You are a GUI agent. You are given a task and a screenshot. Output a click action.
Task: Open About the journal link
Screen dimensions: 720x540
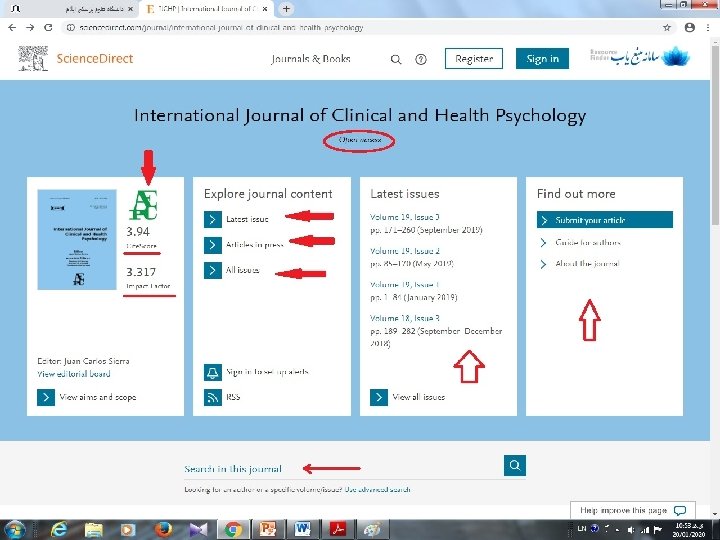pyautogui.click(x=587, y=264)
